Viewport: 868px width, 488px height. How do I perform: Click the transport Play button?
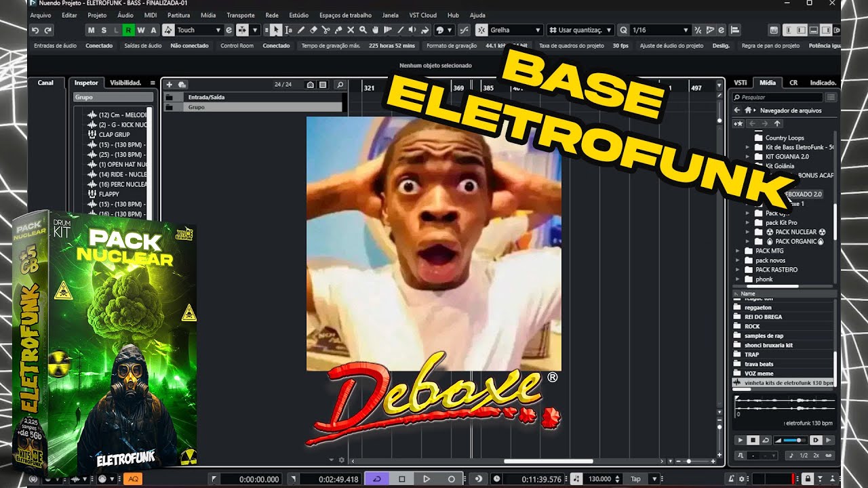tap(427, 479)
